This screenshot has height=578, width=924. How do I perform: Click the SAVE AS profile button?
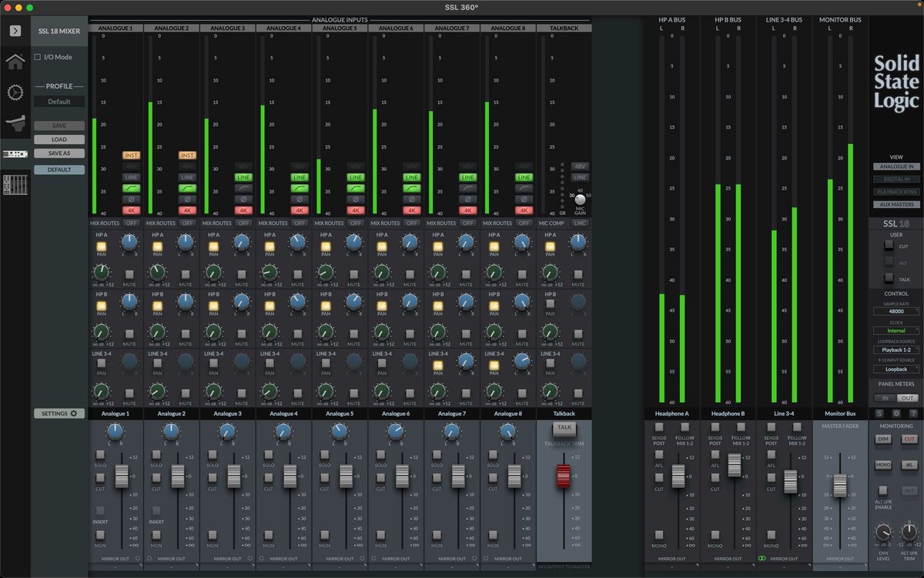(x=59, y=153)
